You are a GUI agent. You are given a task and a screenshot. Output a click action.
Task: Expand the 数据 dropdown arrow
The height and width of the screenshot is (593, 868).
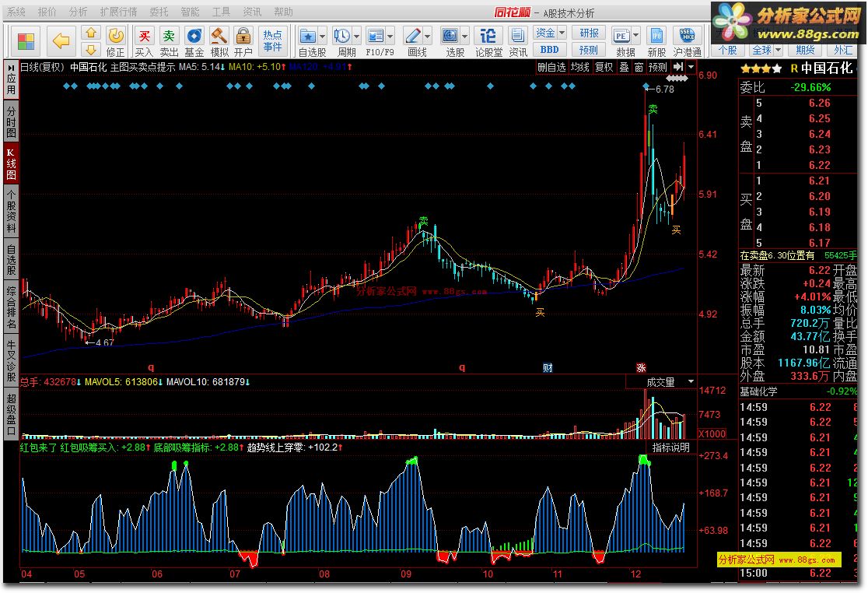tap(636, 37)
